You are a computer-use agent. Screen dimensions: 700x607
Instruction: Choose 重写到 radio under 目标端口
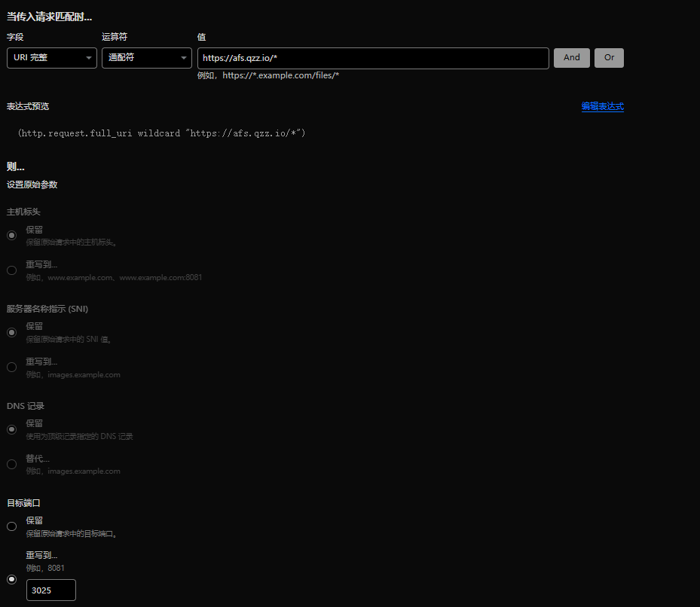click(x=12, y=579)
